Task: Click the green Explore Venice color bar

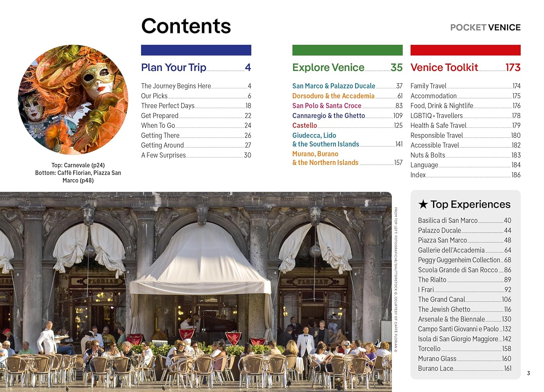Action: 347,50
